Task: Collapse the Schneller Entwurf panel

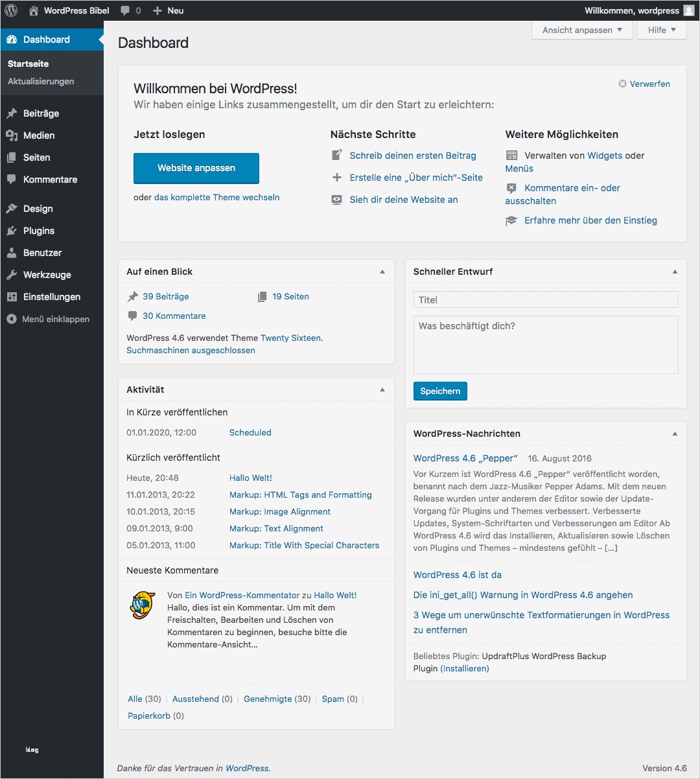Action: 674,271
